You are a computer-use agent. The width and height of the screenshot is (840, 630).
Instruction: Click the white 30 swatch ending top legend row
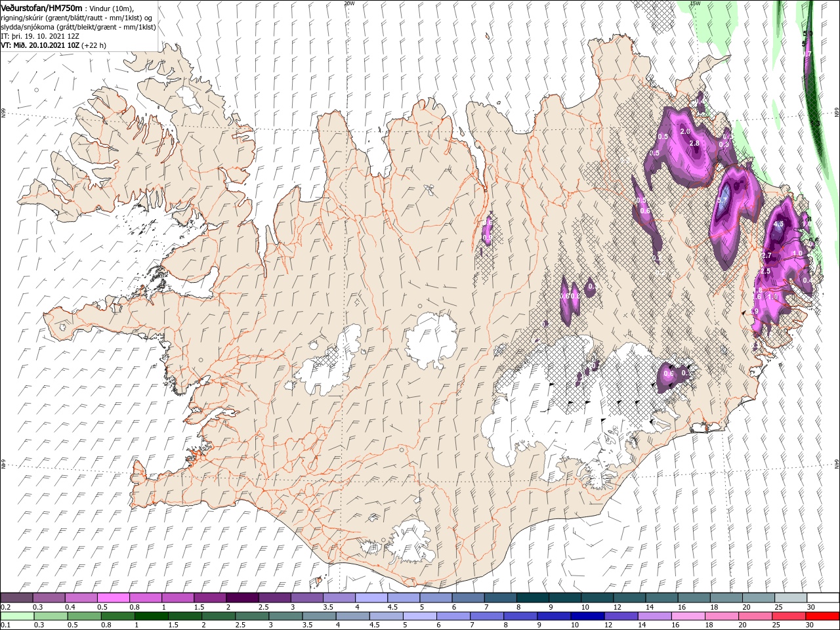[x=823, y=598]
